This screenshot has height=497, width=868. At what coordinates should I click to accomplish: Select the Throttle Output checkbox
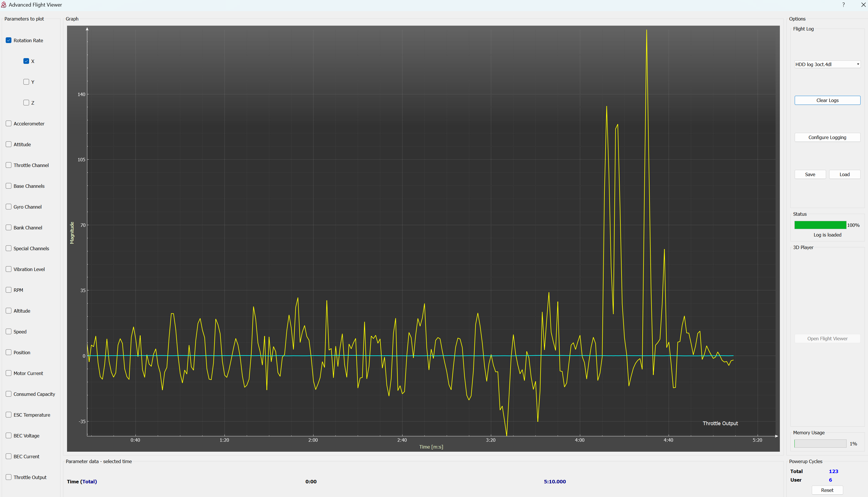pos(9,477)
